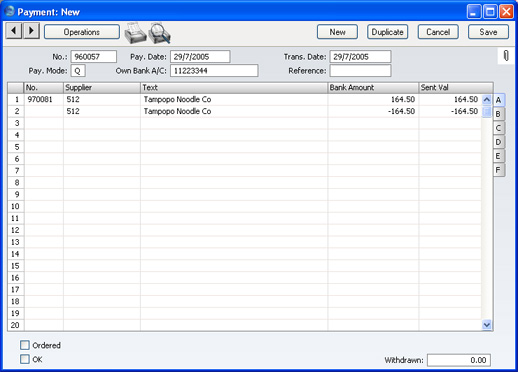Click the Supplier column header
Screen dimensions: 518x372
(102, 88)
